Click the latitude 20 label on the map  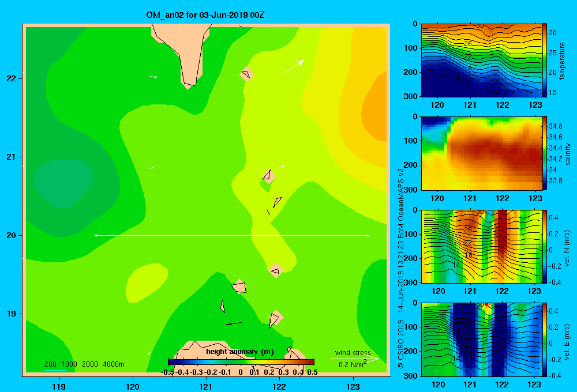pos(12,235)
